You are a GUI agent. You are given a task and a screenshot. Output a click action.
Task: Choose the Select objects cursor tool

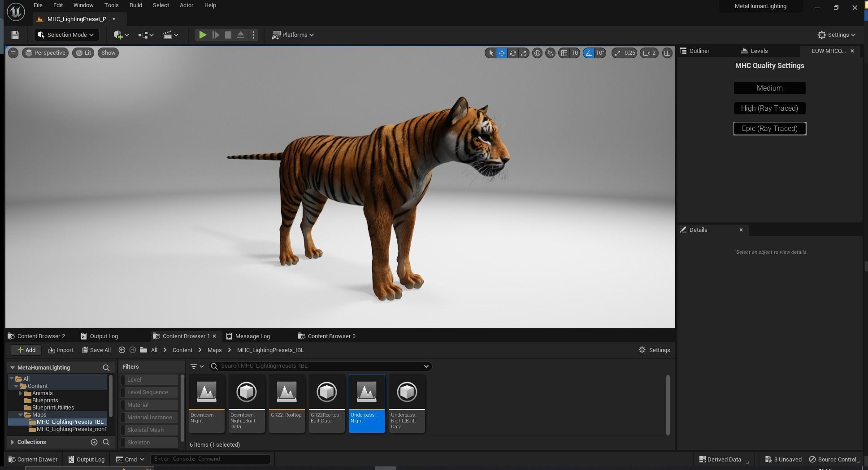(x=491, y=53)
